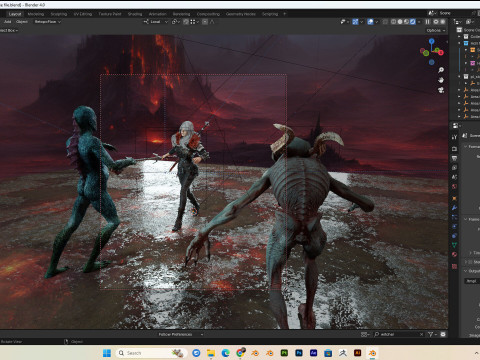The width and height of the screenshot is (480, 360).
Task: Open the Render properties tab icon
Action: (454, 149)
